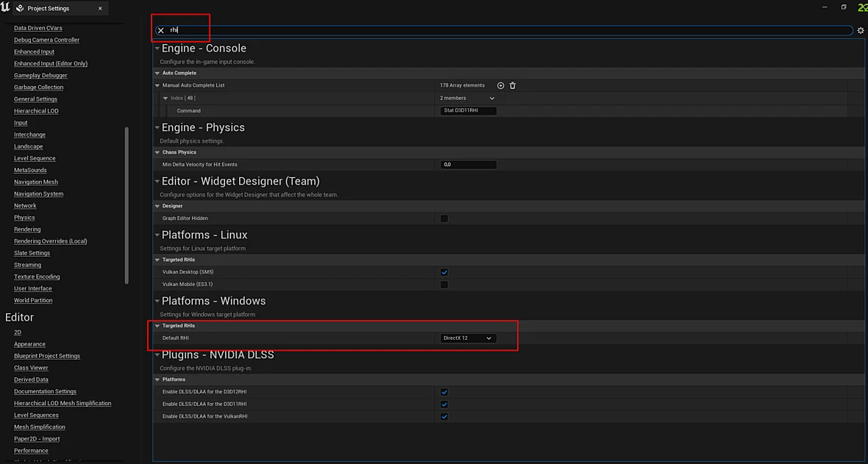This screenshot has width=868, height=464.
Task: Collapse the Engine - Console section
Action: pyautogui.click(x=157, y=49)
